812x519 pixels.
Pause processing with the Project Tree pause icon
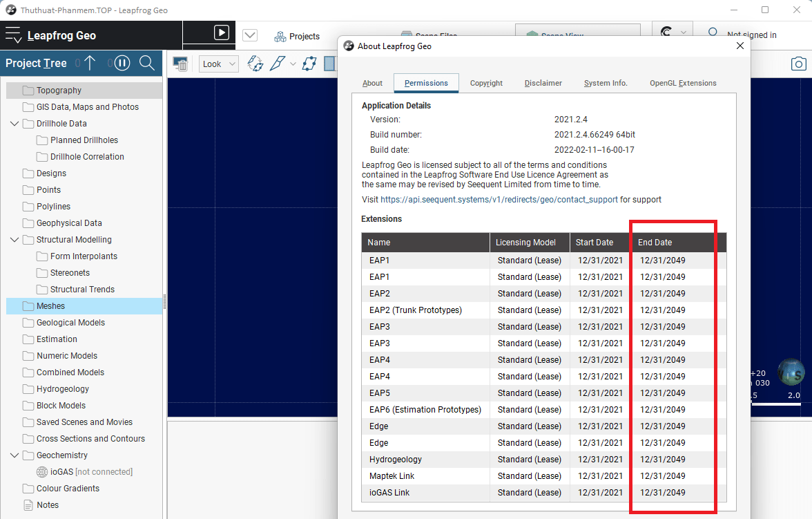[122, 64]
